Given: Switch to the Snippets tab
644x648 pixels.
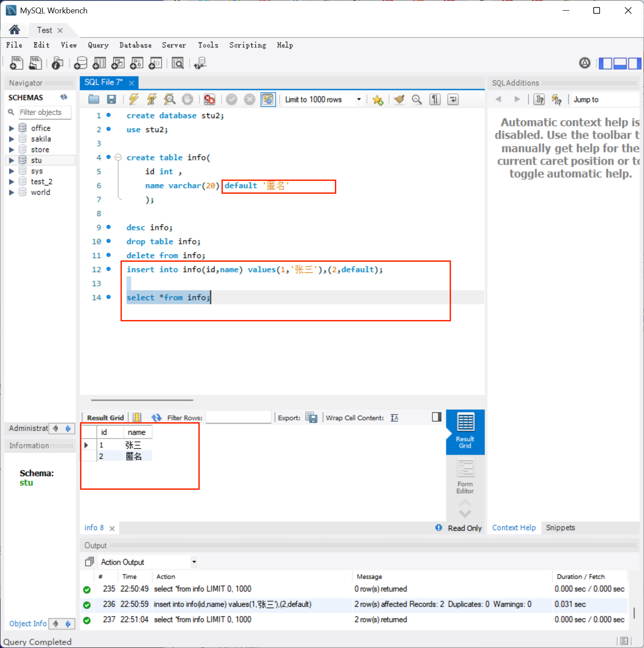Looking at the screenshot, I should (x=560, y=528).
